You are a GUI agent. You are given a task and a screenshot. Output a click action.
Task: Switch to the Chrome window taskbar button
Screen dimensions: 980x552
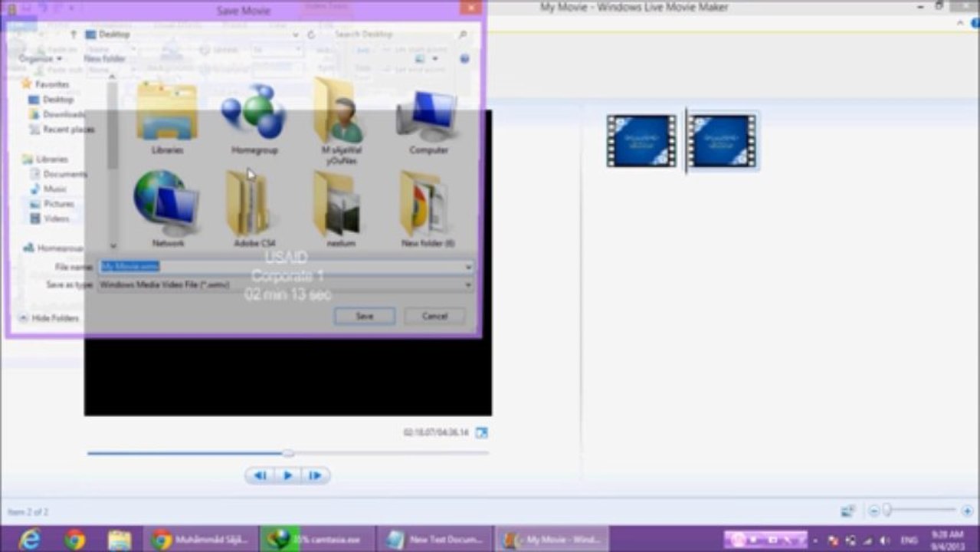click(x=200, y=540)
